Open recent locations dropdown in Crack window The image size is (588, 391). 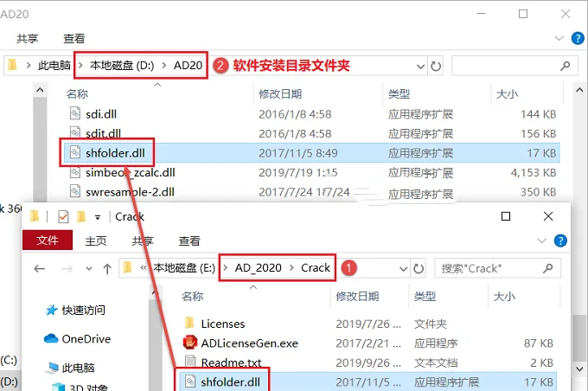coord(89,269)
